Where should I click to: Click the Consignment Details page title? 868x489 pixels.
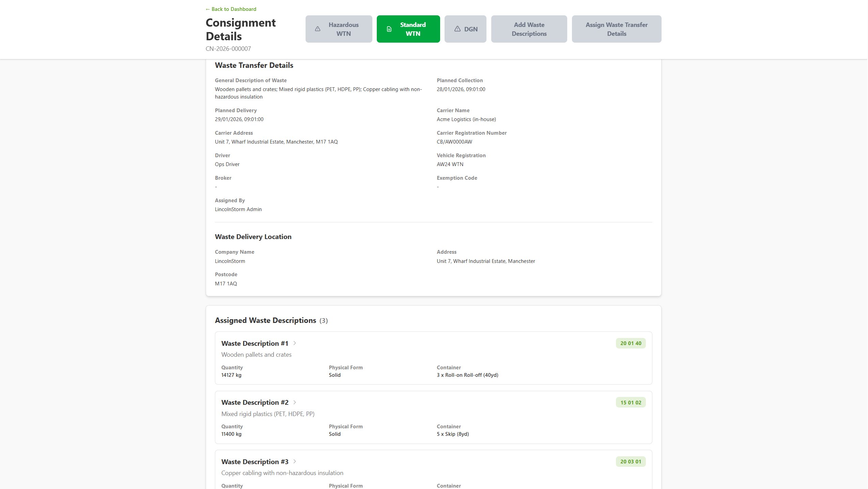tap(241, 29)
